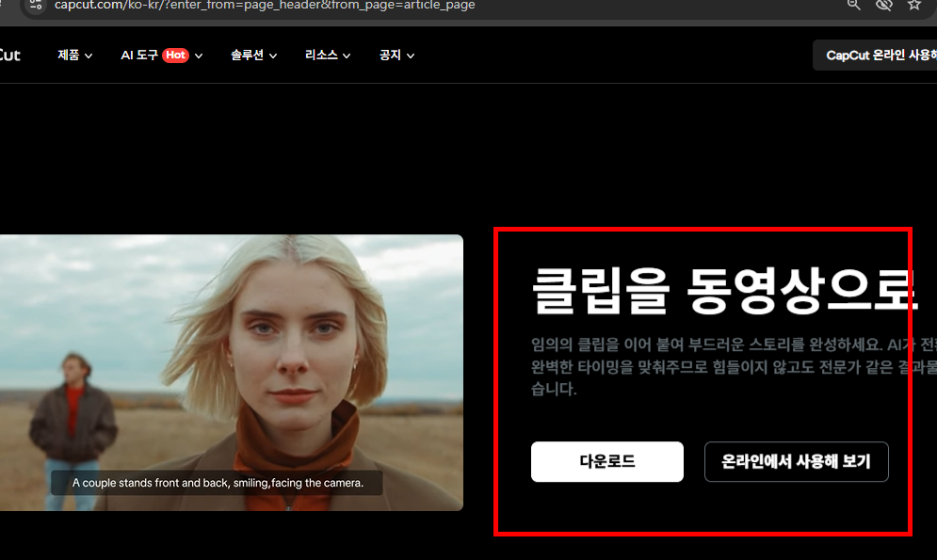This screenshot has height=560, width=937.
Task: Open the 리소스 menu
Action: coord(320,55)
